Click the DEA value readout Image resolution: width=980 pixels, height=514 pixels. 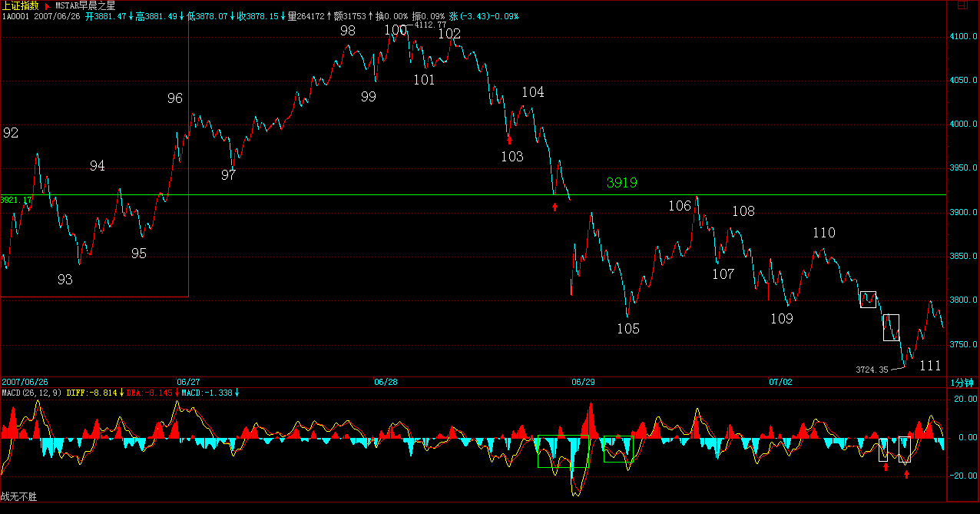156,393
